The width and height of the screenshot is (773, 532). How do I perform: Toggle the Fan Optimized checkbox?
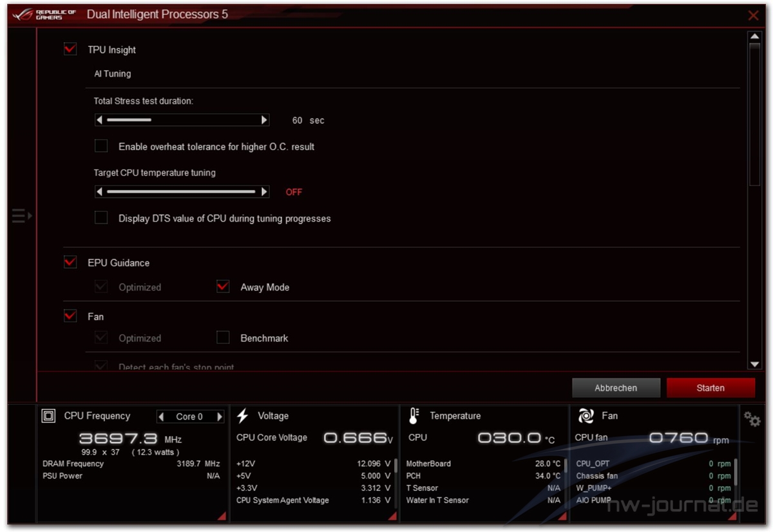click(101, 337)
